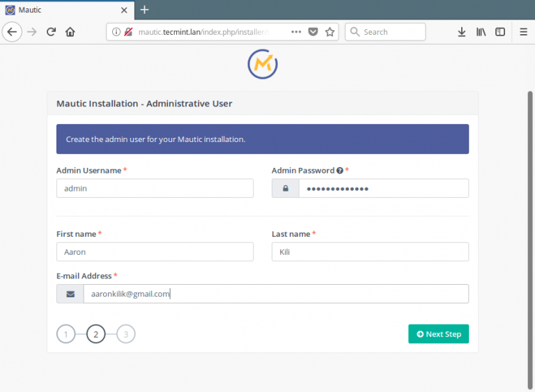Click installation step 1 circle
This screenshot has height=392, width=535.
[x=65, y=334]
